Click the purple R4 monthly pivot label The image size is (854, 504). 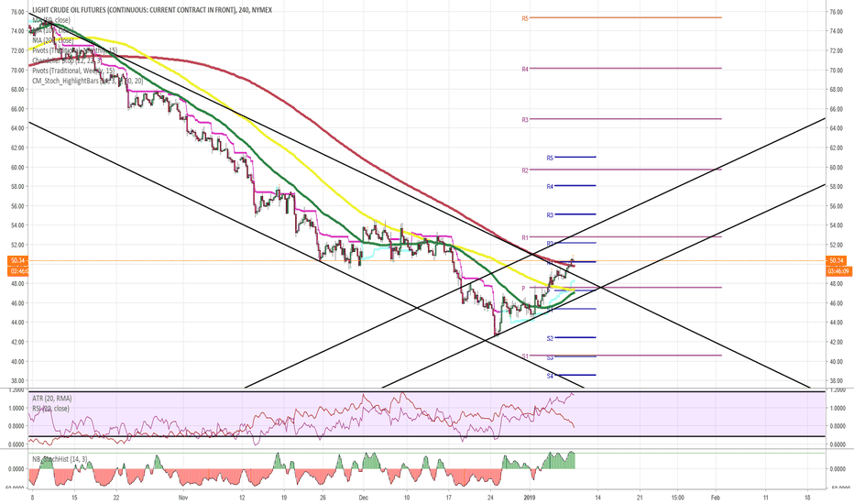tap(525, 70)
